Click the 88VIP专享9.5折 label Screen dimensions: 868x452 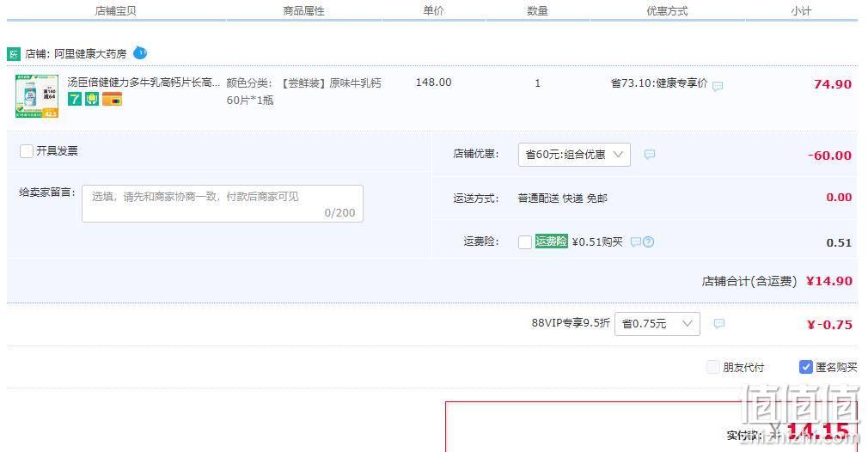[571, 322]
